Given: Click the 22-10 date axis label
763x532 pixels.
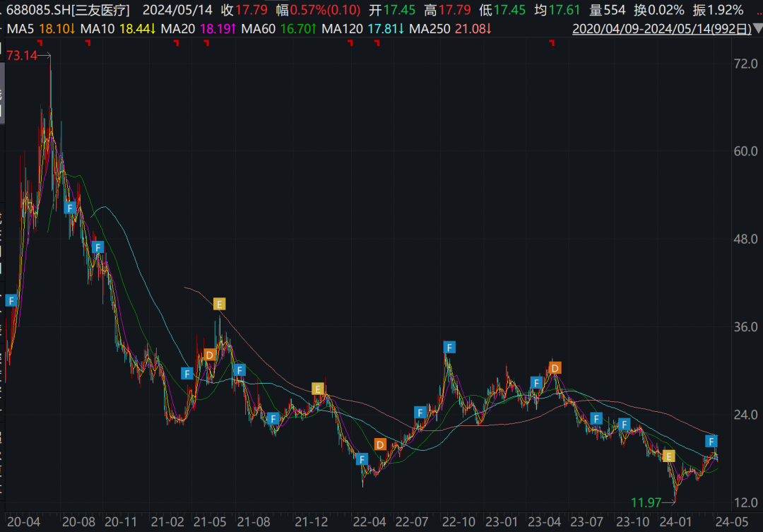Looking at the screenshot, I should [x=459, y=522].
